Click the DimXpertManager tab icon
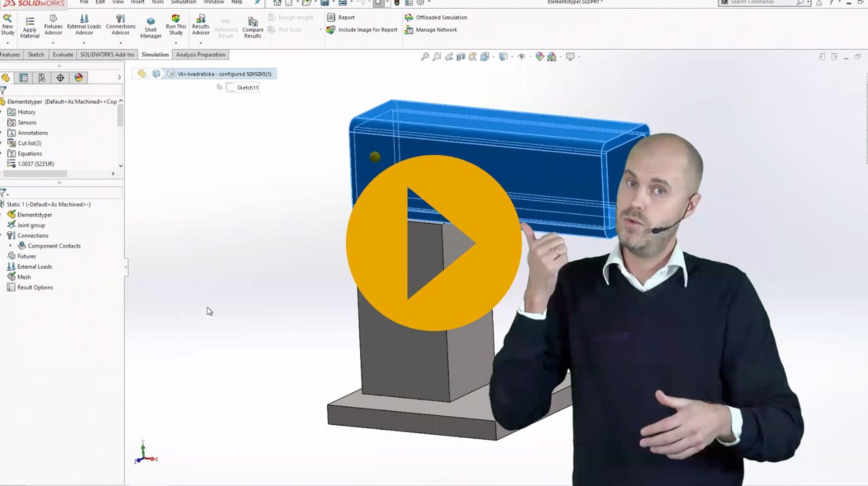Viewport: 868px width, 486px height. click(60, 78)
